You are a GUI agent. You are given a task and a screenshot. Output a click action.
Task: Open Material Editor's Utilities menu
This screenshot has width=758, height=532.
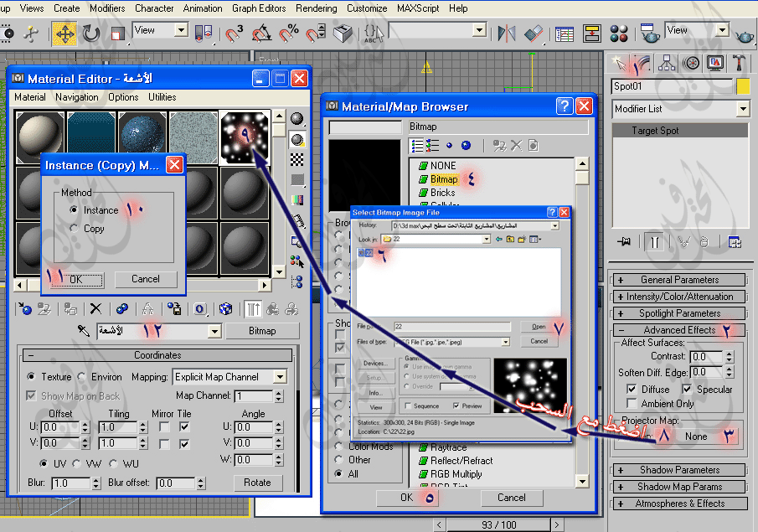[x=162, y=97]
